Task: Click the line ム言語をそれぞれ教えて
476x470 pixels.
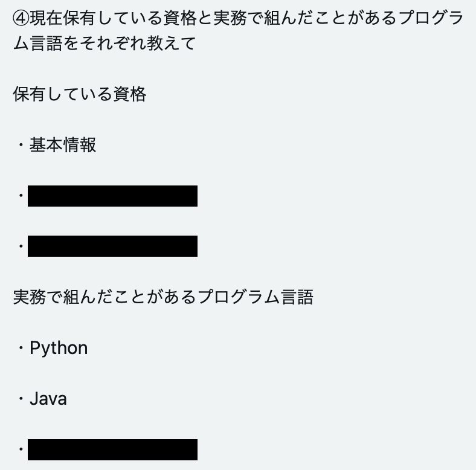Action: coord(105,43)
